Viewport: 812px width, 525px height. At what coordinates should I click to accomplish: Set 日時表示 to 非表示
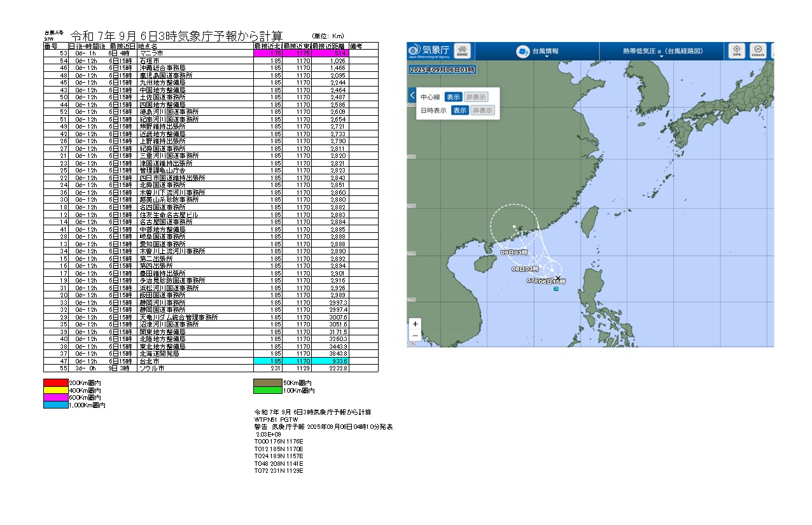pyautogui.click(x=482, y=111)
